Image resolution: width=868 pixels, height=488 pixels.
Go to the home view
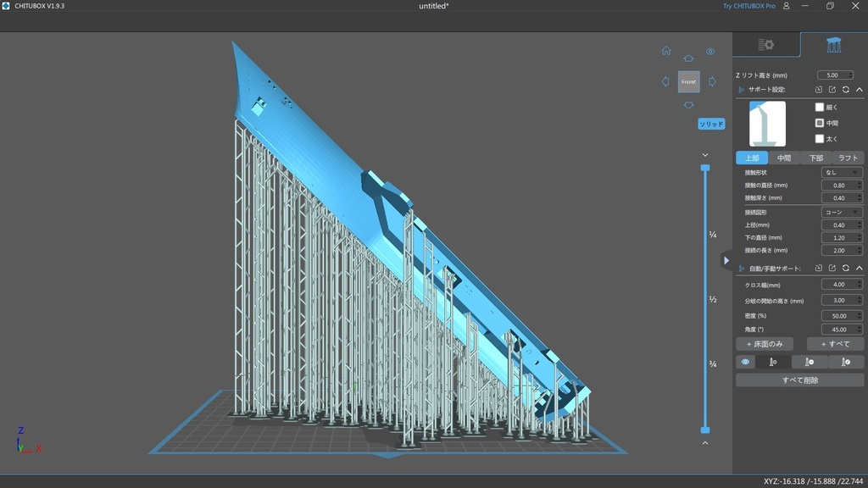tap(666, 50)
